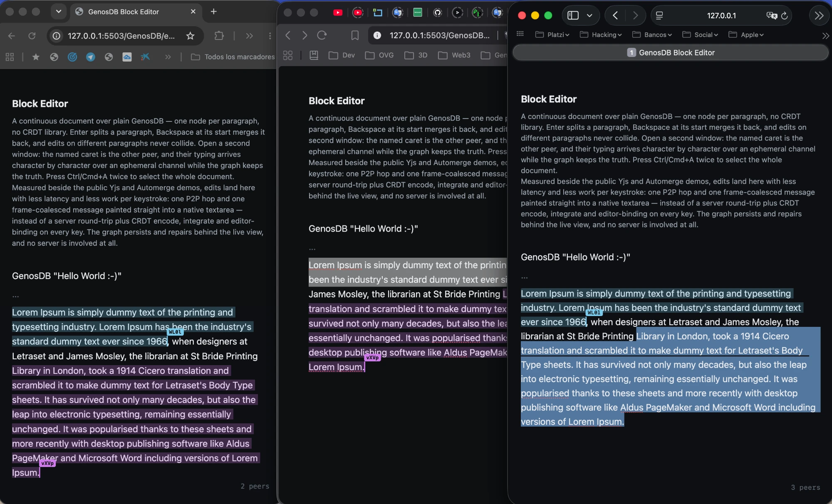Open the Todos los marcadores folder

click(x=233, y=57)
